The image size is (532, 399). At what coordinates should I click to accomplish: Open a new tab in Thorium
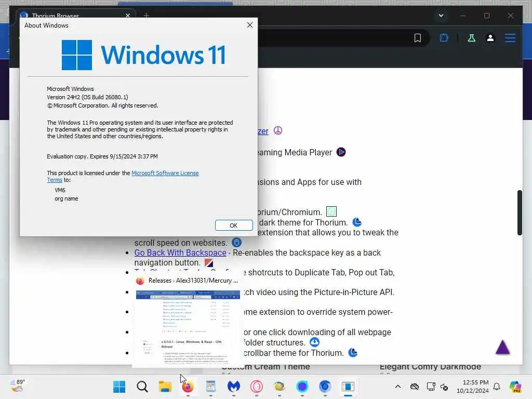(x=147, y=15)
